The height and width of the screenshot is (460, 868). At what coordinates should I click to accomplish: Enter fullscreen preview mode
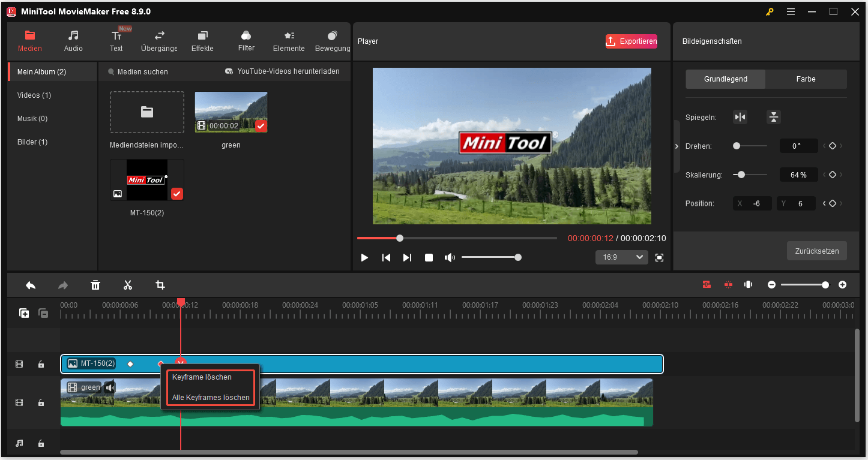point(659,257)
